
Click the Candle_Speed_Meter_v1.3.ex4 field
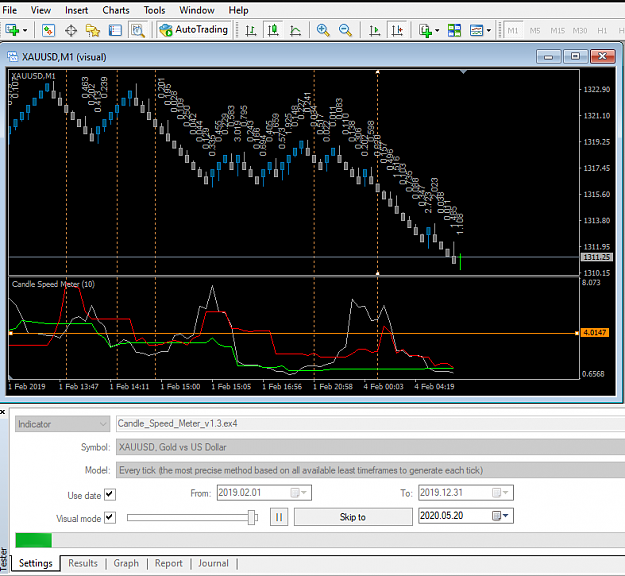371,424
